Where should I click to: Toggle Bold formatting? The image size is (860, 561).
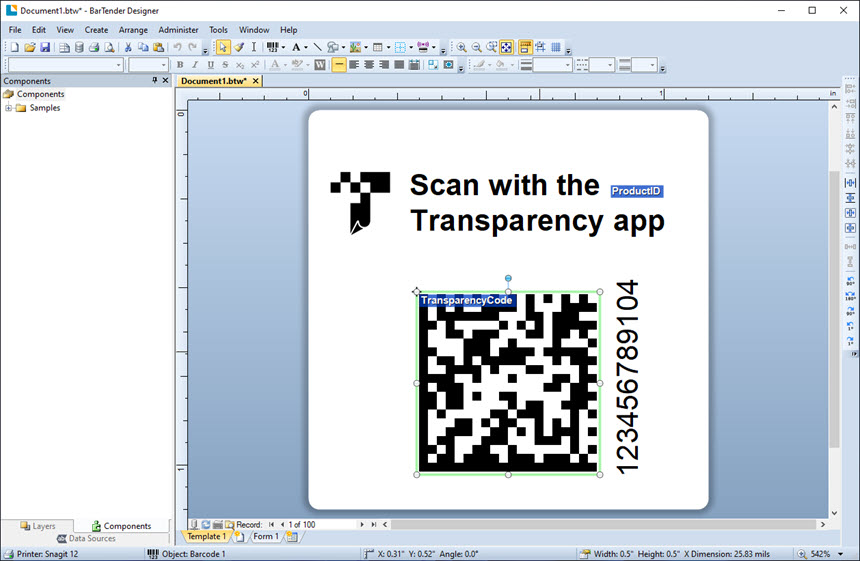click(x=180, y=65)
